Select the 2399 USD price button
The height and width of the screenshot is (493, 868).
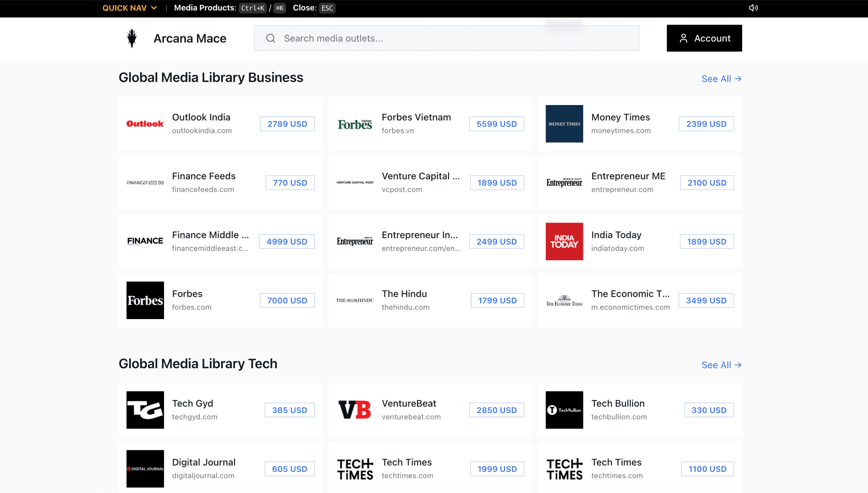click(x=706, y=124)
